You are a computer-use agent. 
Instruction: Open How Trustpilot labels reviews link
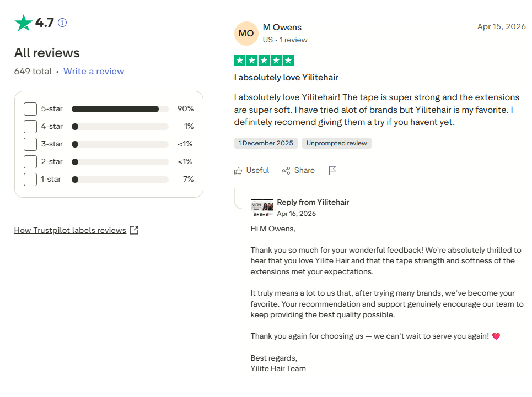(70, 230)
